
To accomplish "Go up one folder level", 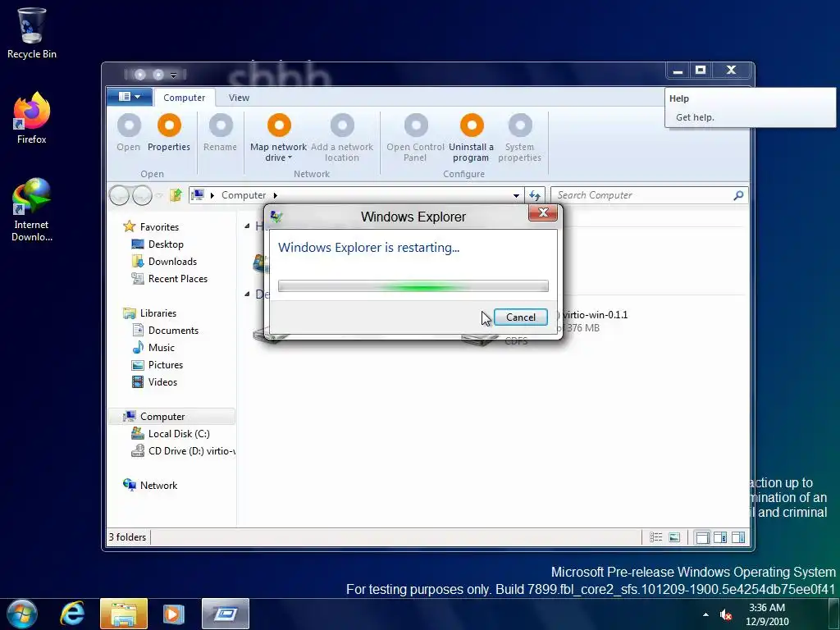I will point(176,195).
